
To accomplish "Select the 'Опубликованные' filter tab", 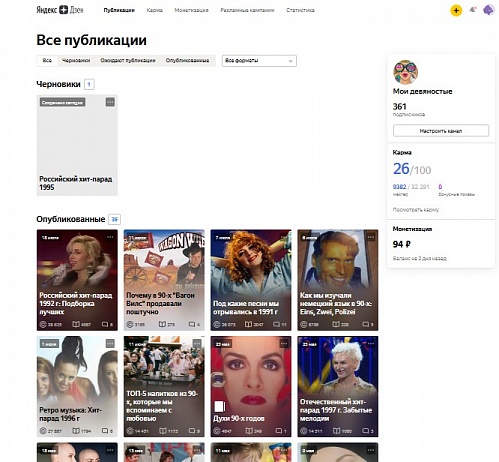I will (187, 60).
